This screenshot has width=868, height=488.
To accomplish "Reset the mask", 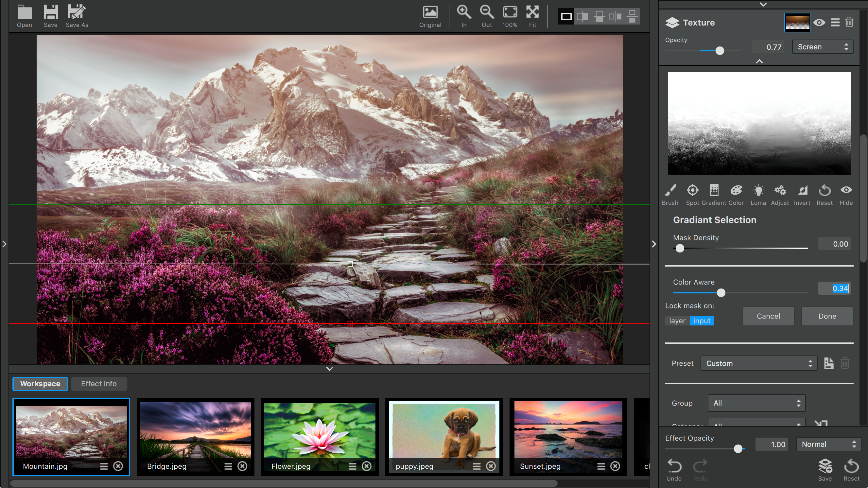I will pyautogui.click(x=825, y=195).
